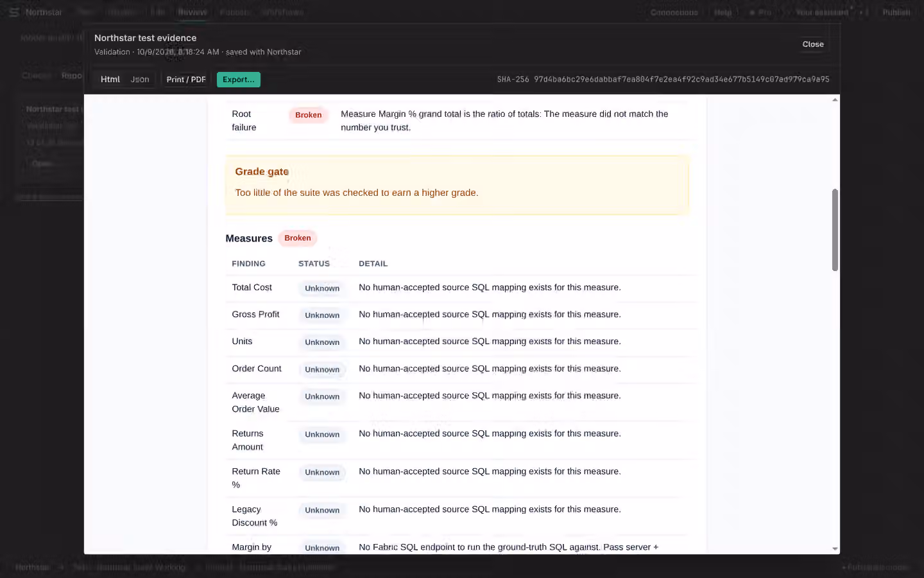Select the 'Units' finding
This screenshot has height=578, width=924.
coord(242,342)
